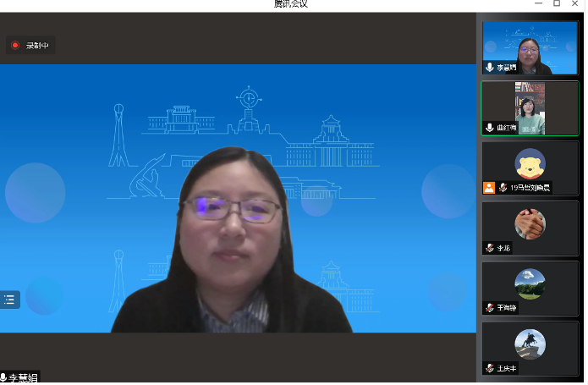
Task: Click muted mic icon on 19马世刘晓晨 tile
Action: pyautogui.click(x=503, y=188)
